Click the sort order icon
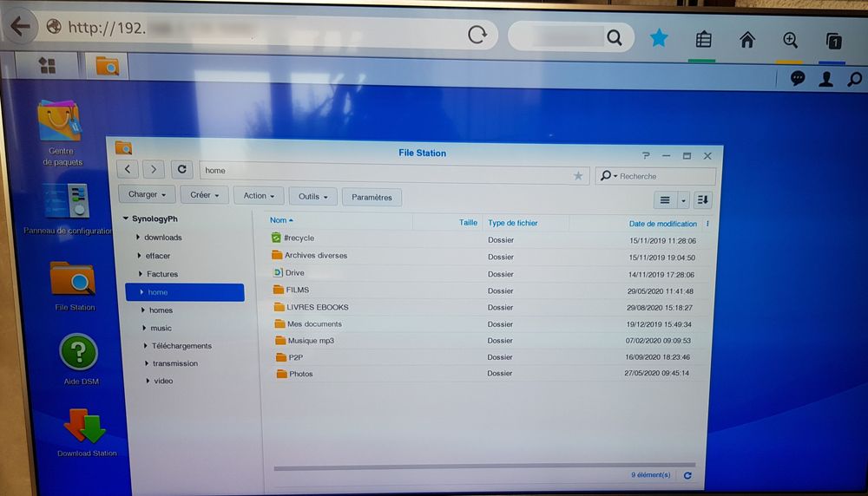Viewport: 868px width, 496px height. coord(702,200)
